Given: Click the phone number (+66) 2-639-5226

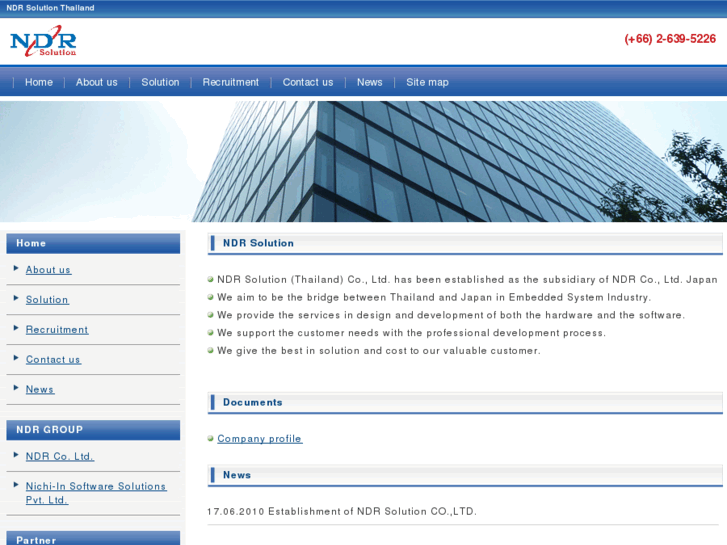Looking at the screenshot, I should click(670, 39).
